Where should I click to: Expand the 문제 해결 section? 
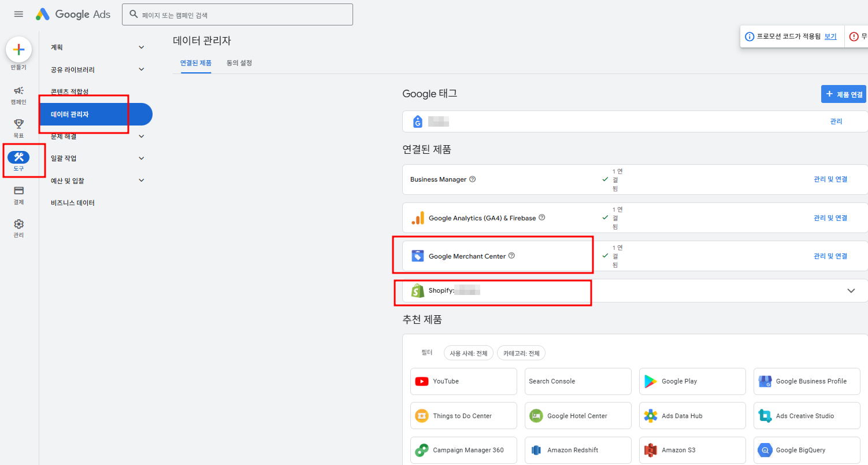tap(142, 136)
